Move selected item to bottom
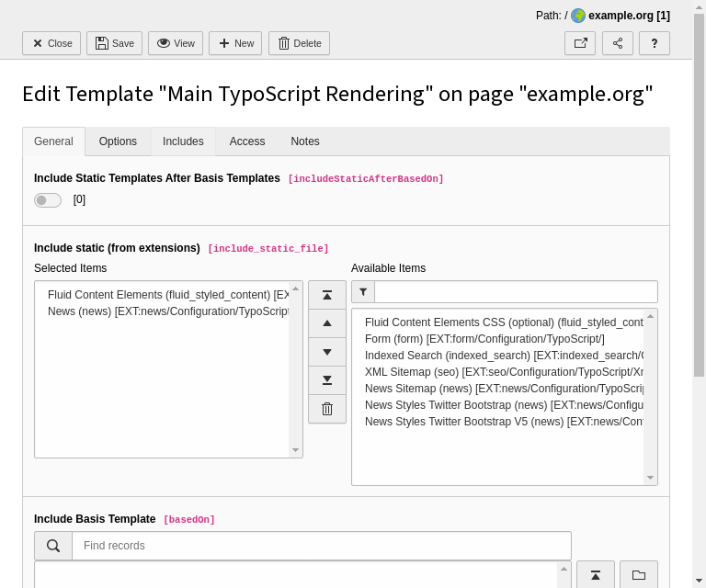The height and width of the screenshot is (588, 706). (327, 380)
